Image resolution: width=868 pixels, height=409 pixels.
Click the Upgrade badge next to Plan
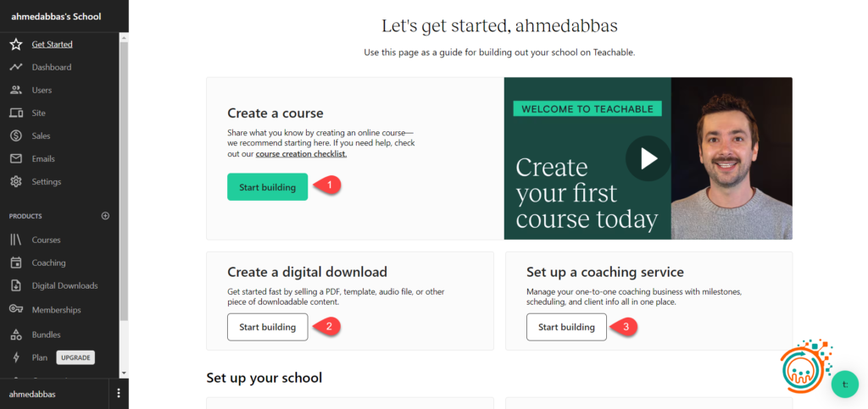(75, 357)
